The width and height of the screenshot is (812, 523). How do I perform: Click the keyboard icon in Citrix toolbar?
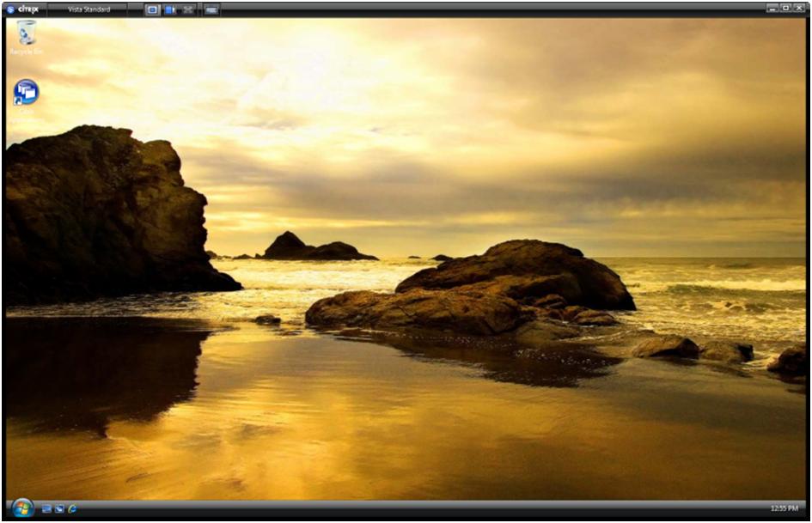coord(211,9)
